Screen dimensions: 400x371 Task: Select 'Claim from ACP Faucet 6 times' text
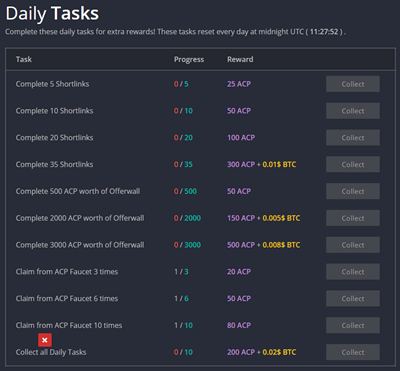(67, 298)
